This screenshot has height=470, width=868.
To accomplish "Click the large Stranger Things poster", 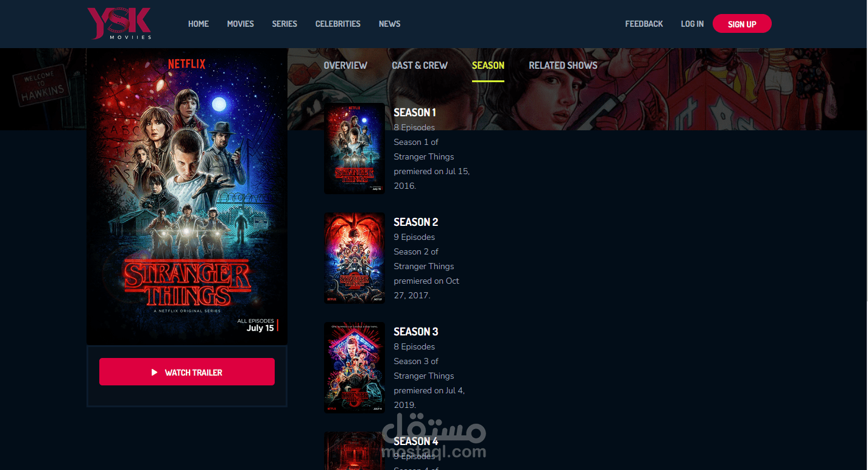I will tap(187, 197).
